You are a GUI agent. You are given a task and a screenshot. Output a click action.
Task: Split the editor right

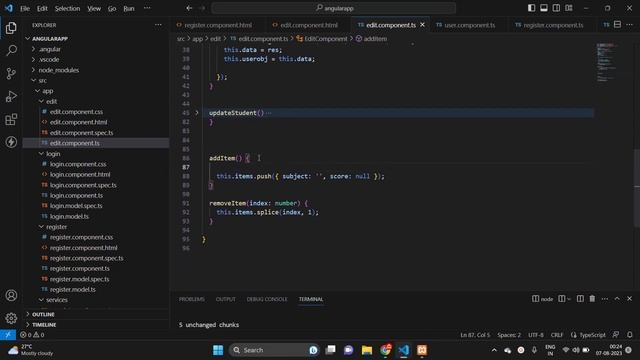[618, 25]
